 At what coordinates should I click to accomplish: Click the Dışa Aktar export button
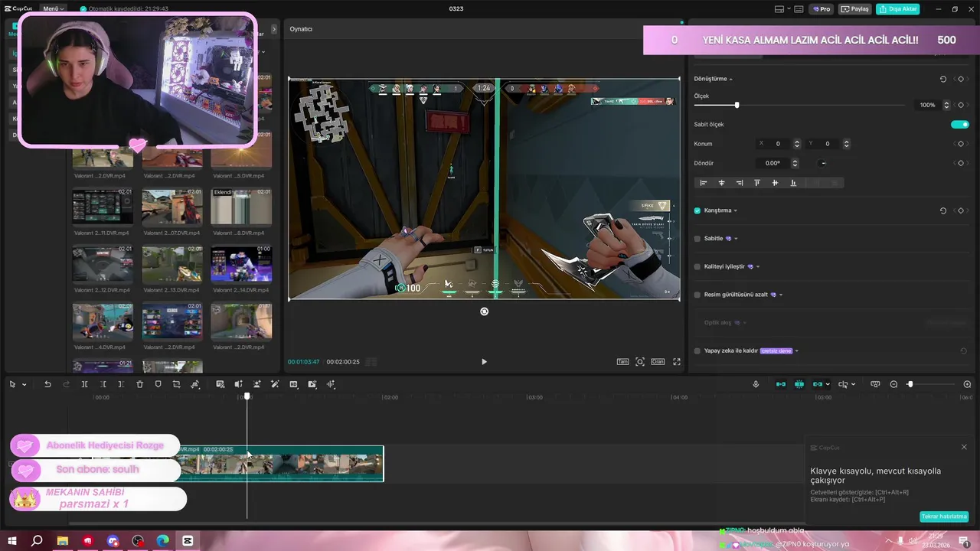tap(898, 9)
